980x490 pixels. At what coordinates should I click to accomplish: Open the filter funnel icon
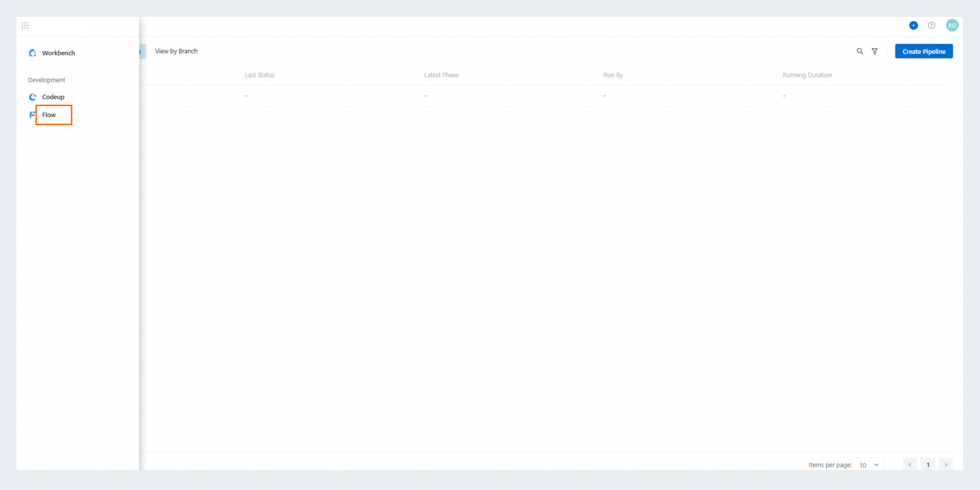(875, 51)
